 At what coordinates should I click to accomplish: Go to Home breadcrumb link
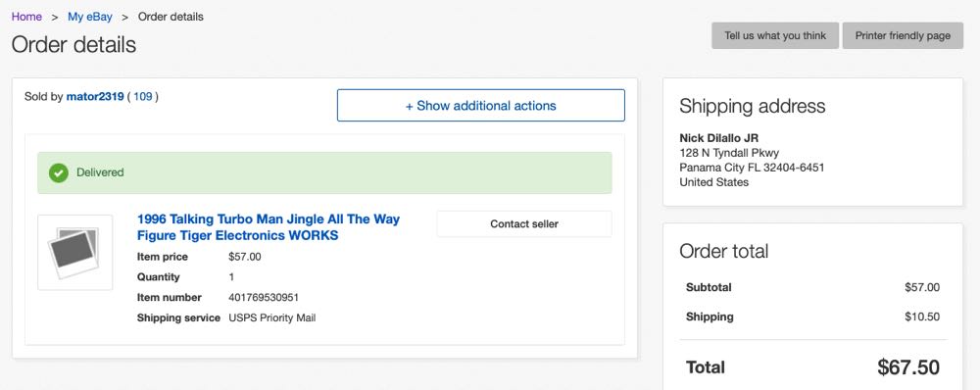(26, 17)
